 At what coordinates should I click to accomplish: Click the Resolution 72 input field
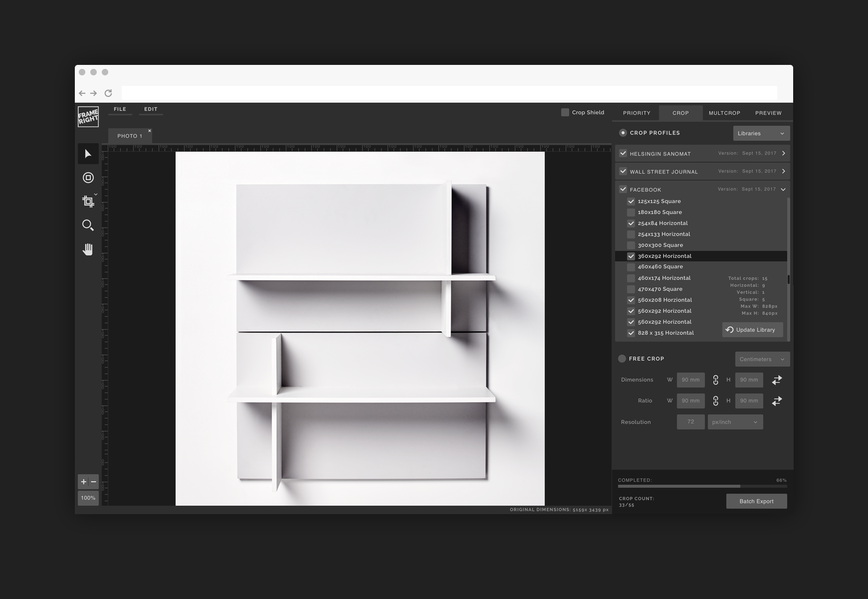[x=691, y=422]
